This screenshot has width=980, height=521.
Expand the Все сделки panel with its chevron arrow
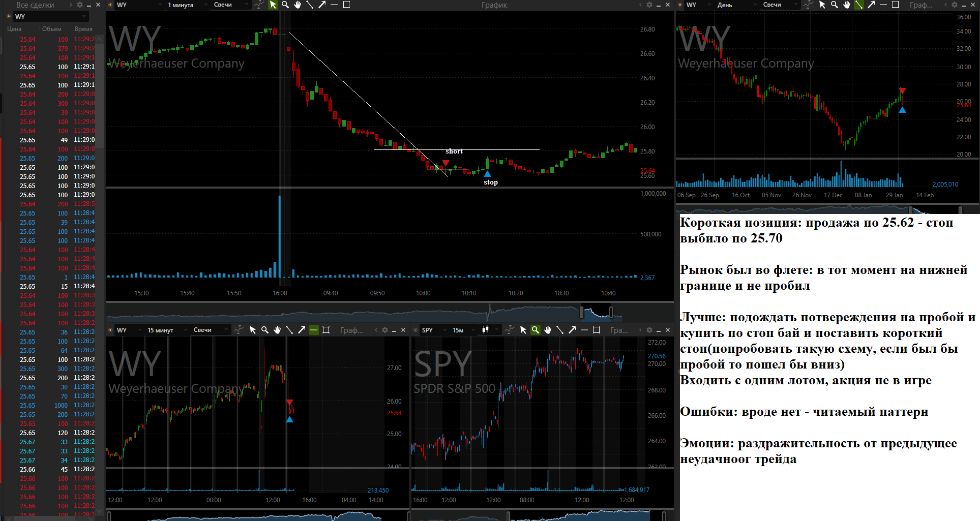coord(71,5)
